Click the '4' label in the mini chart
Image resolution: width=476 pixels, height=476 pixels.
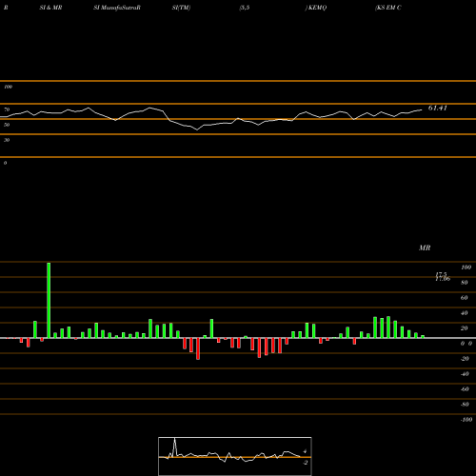[x=305, y=451]
